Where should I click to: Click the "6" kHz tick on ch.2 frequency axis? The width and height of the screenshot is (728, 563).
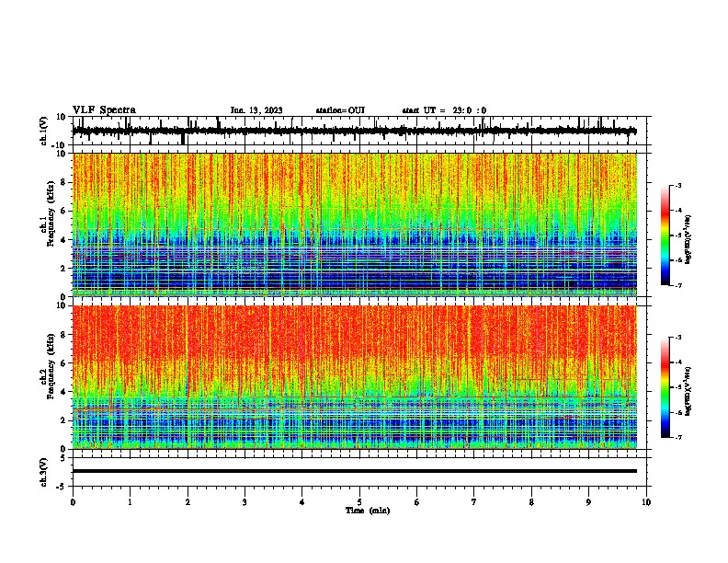pos(63,363)
